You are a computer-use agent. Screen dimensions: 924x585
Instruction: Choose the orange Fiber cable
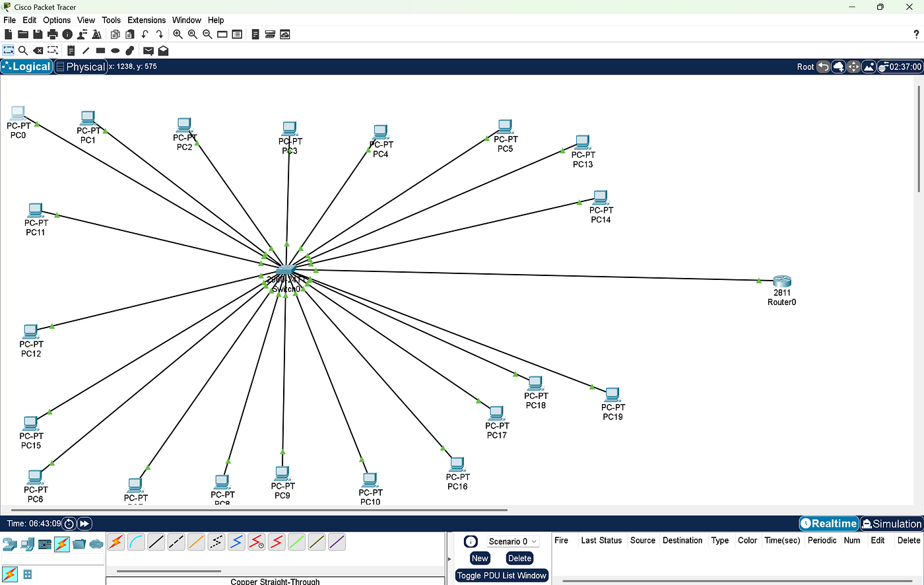[x=196, y=542]
